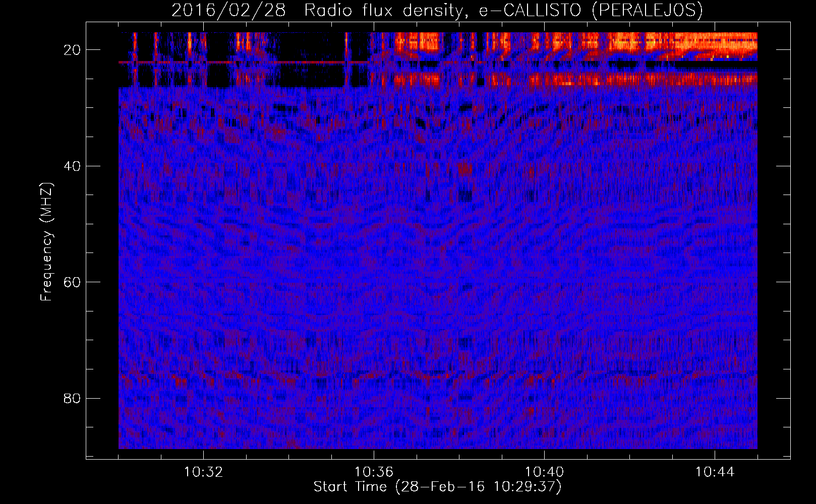
Task: Click the 10:32 time tick label
Action: (x=204, y=472)
